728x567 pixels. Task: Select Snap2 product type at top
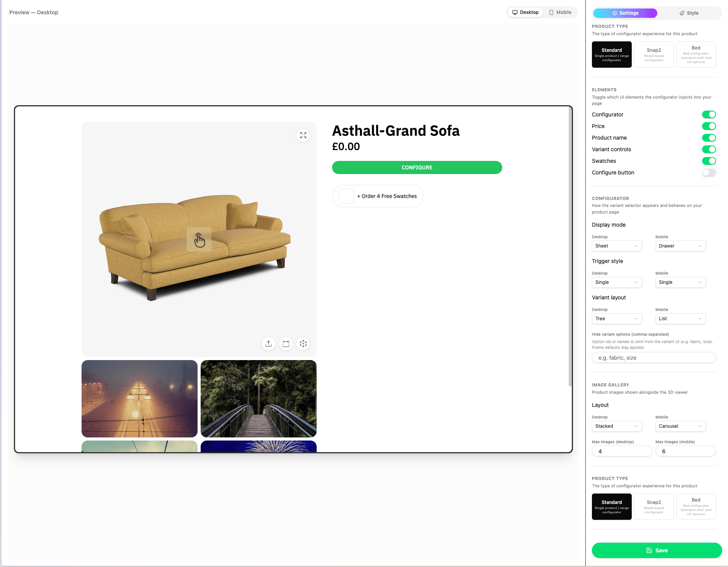pos(654,55)
